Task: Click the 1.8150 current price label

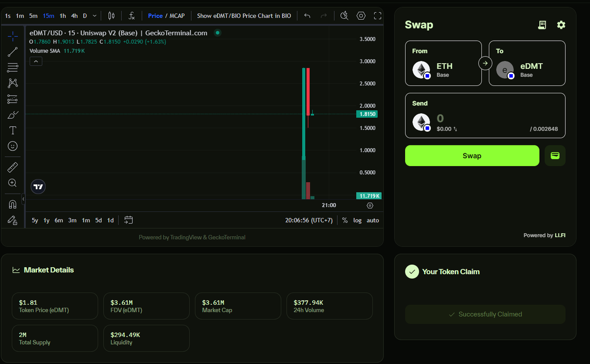Action: (x=368, y=114)
